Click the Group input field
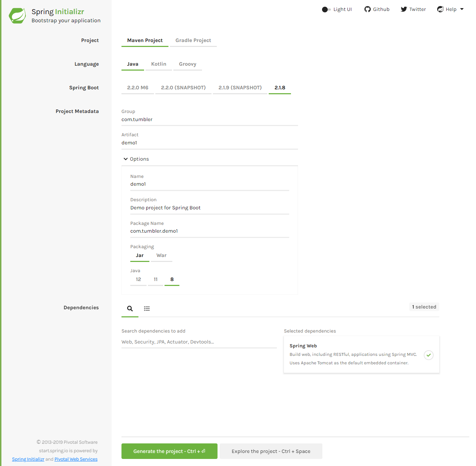Screen dimensions: 476x466 point(209,119)
